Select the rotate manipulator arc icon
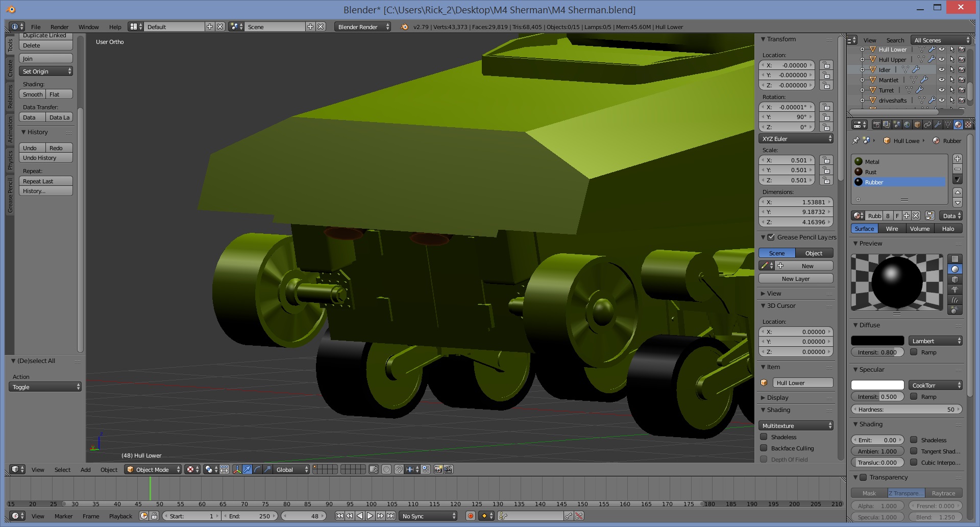Screen dimensions: 980x527 click(x=258, y=469)
